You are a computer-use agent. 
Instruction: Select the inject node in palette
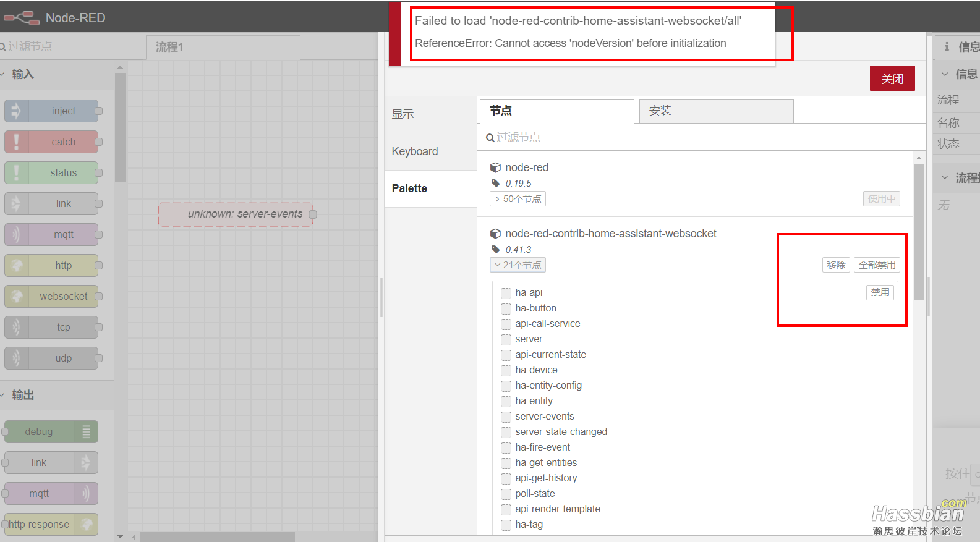51,111
